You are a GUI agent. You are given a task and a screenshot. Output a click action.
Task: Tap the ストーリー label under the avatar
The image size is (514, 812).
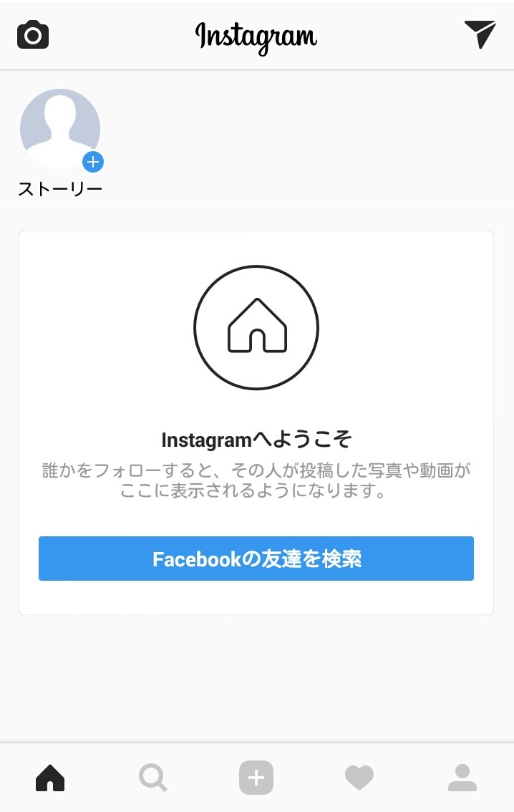pyautogui.click(x=60, y=189)
